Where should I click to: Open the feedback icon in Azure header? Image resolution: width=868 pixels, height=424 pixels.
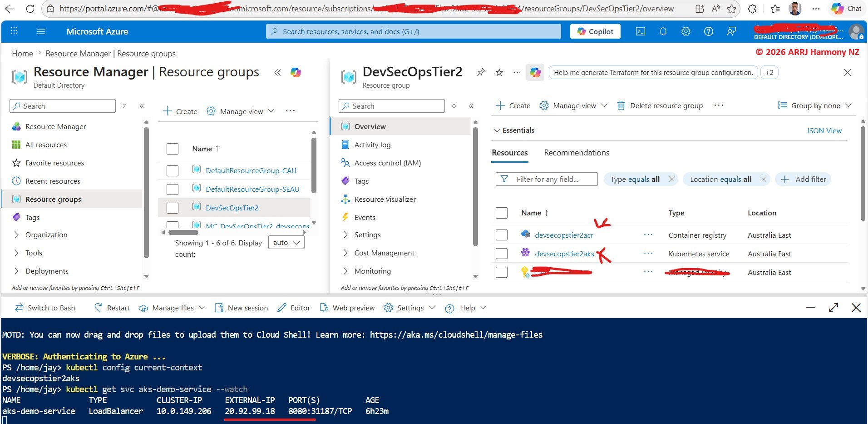point(731,31)
